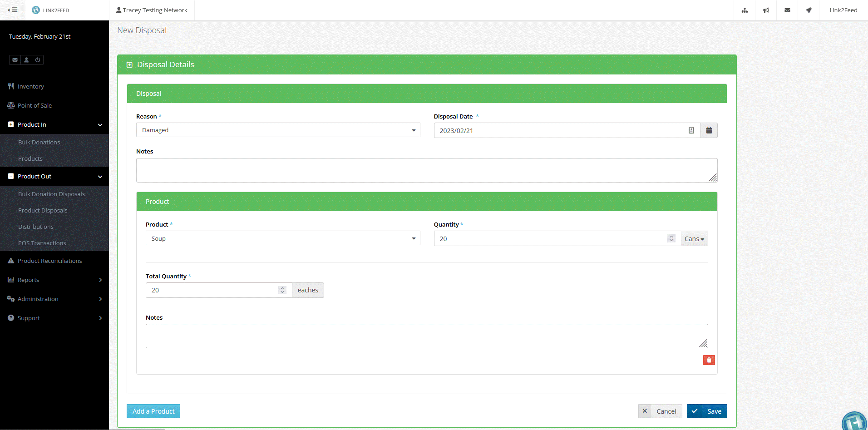Open Point of Sale from sidebar
Screen dimensions: 868x430
click(x=34, y=105)
